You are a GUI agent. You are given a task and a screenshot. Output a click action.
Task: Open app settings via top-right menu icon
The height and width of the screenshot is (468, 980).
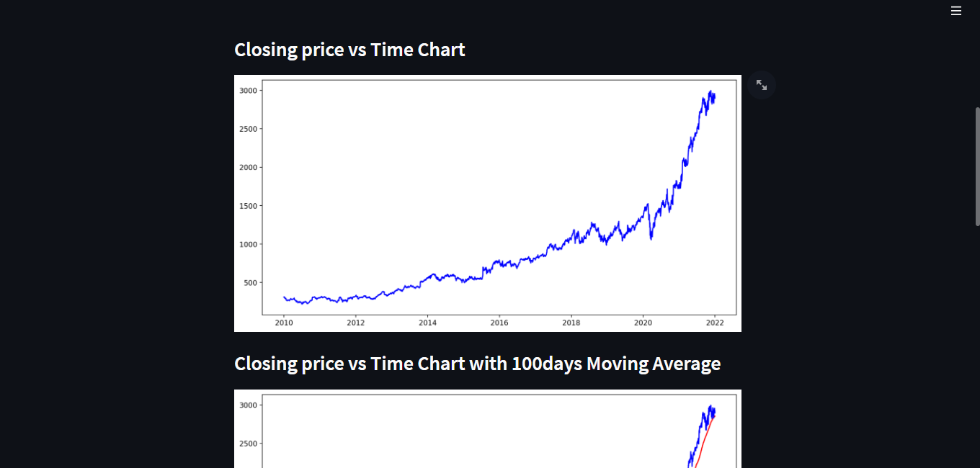(956, 11)
